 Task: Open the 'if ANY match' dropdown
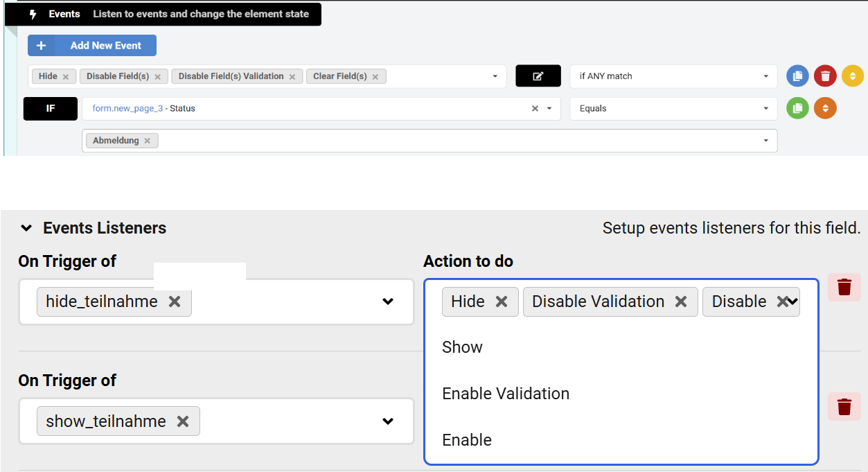[x=673, y=76]
